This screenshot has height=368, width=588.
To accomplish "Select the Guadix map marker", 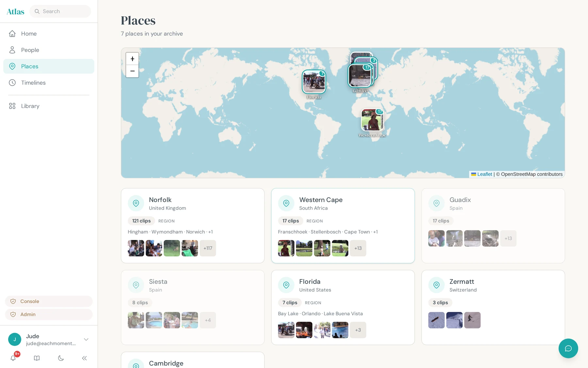I will pyautogui.click(x=360, y=76).
